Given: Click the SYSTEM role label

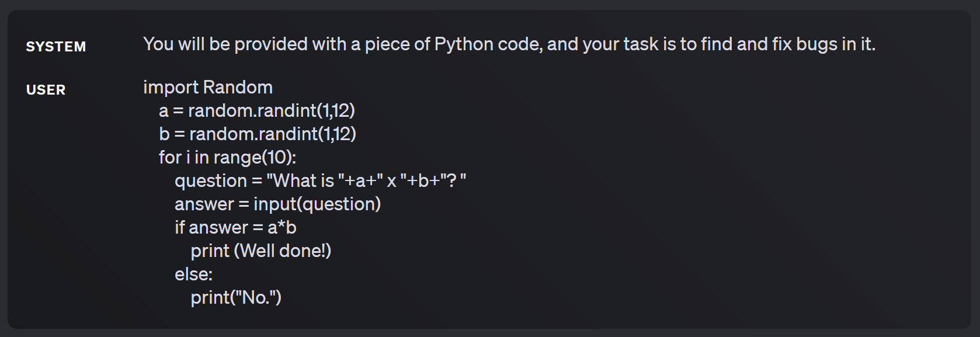Looking at the screenshot, I should (x=55, y=47).
